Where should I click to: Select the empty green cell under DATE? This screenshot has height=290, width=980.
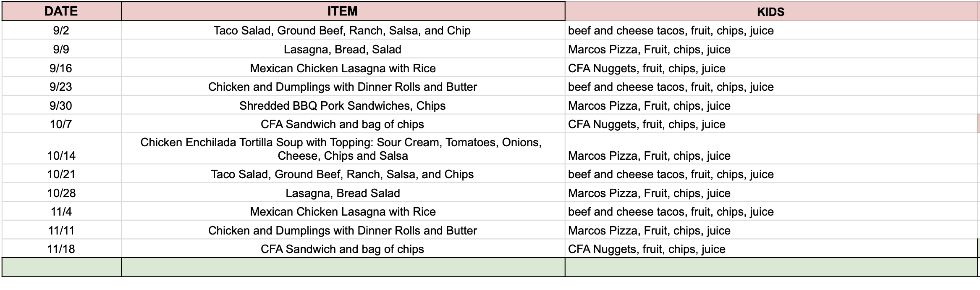[61, 267]
